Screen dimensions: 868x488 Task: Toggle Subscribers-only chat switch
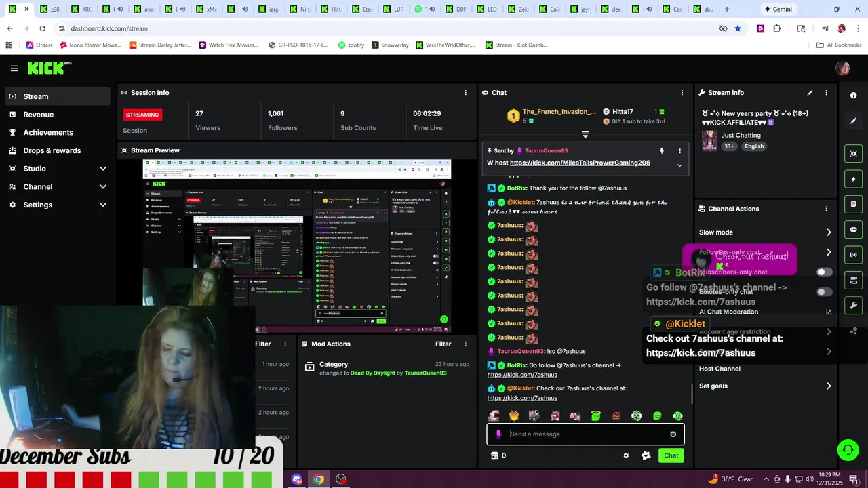(824, 272)
